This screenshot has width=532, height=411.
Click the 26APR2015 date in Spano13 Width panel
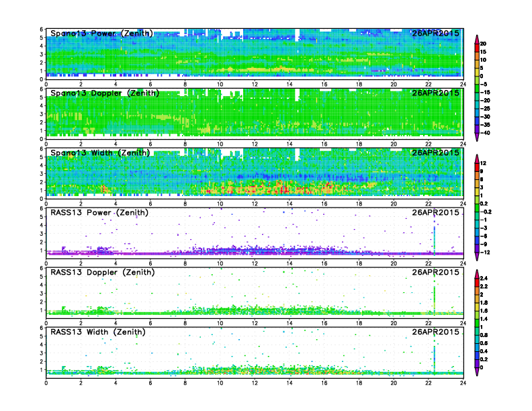(x=436, y=152)
